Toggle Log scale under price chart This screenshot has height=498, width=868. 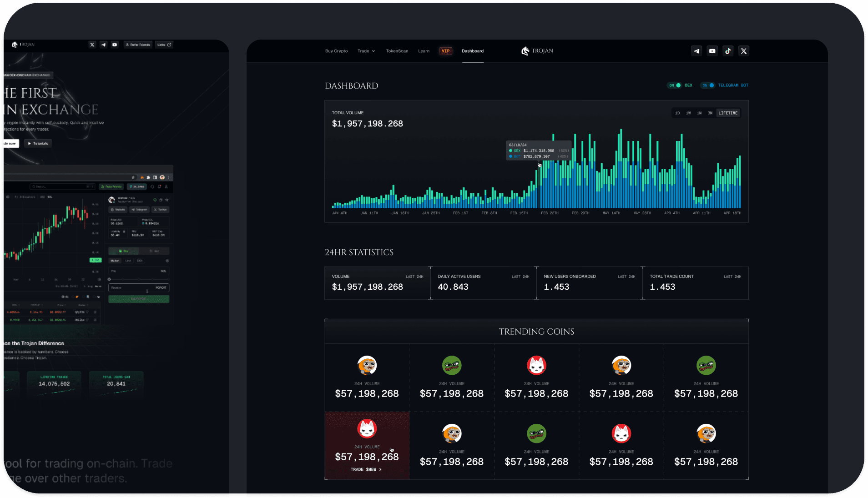(90, 286)
